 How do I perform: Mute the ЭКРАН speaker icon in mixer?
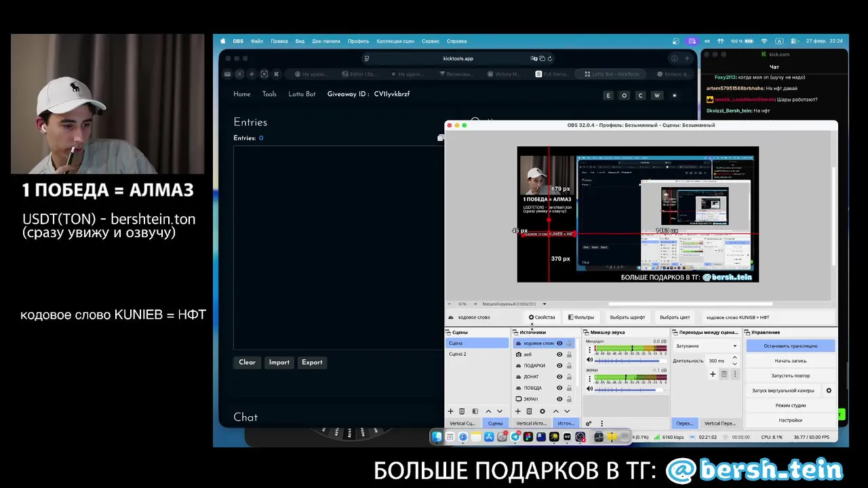589,389
